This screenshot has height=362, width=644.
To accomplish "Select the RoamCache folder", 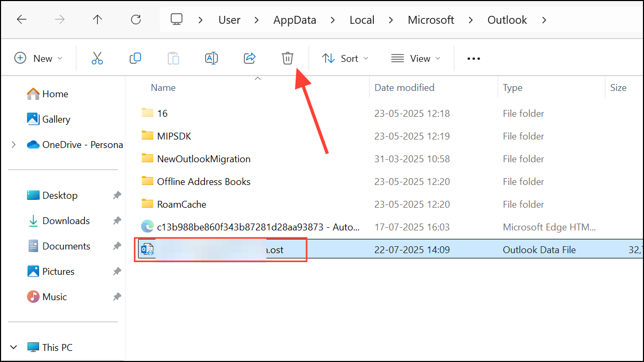I will tap(181, 205).
